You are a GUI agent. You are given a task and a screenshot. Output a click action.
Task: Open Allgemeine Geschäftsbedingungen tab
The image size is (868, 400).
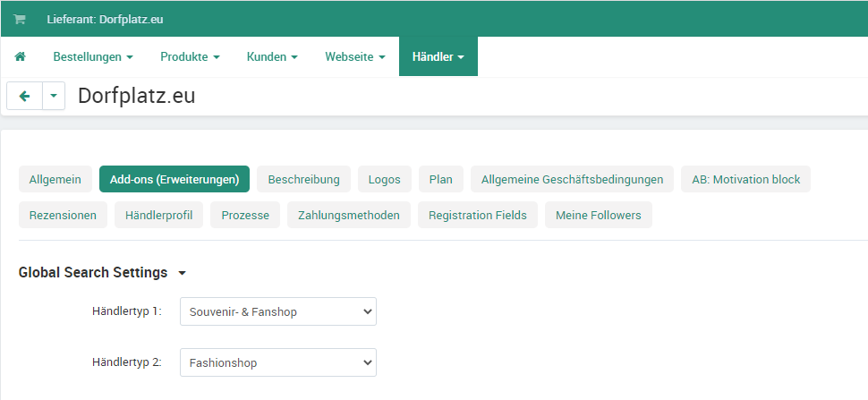coord(572,179)
